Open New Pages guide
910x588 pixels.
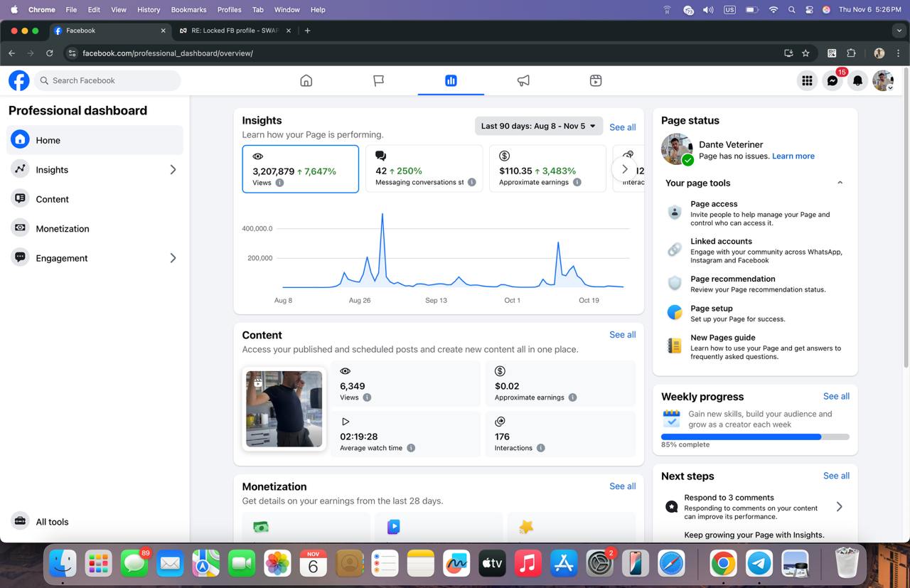(755, 346)
